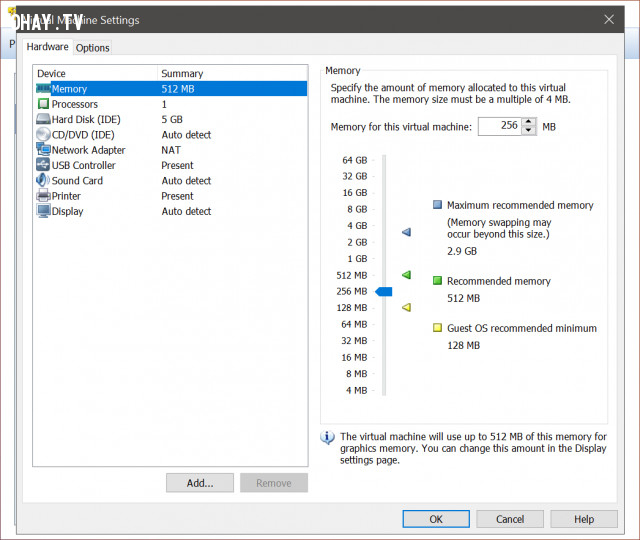Decrease memory with the spinner down arrow

pyautogui.click(x=529, y=130)
